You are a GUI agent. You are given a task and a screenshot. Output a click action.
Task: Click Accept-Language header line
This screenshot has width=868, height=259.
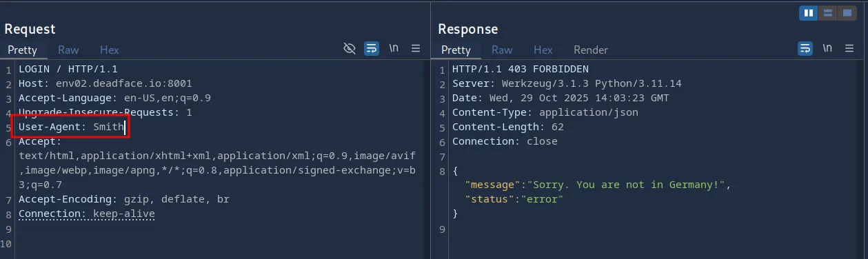[114, 98]
